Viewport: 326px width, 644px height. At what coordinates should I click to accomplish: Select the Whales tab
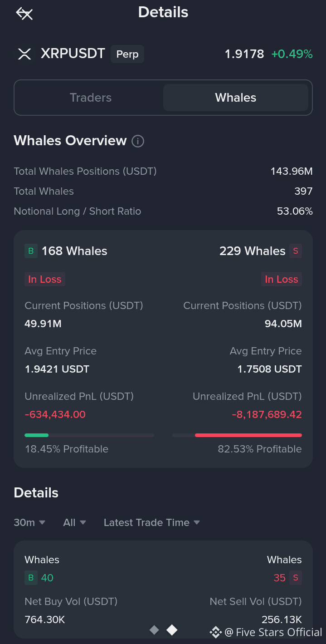point(236,98)
